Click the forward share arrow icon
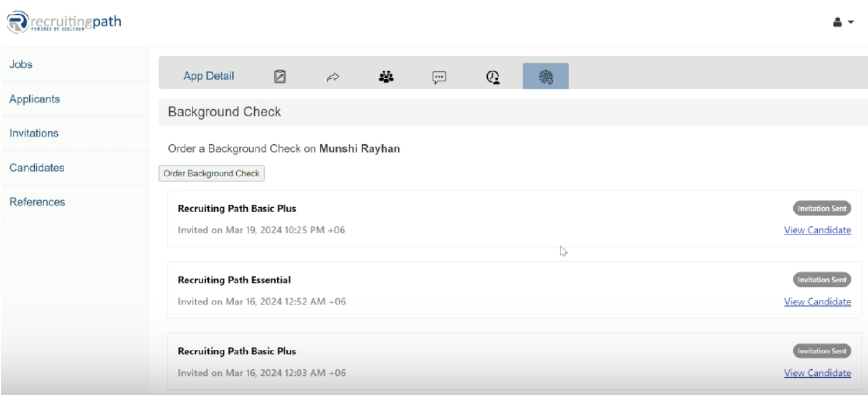 coord(333,77)
